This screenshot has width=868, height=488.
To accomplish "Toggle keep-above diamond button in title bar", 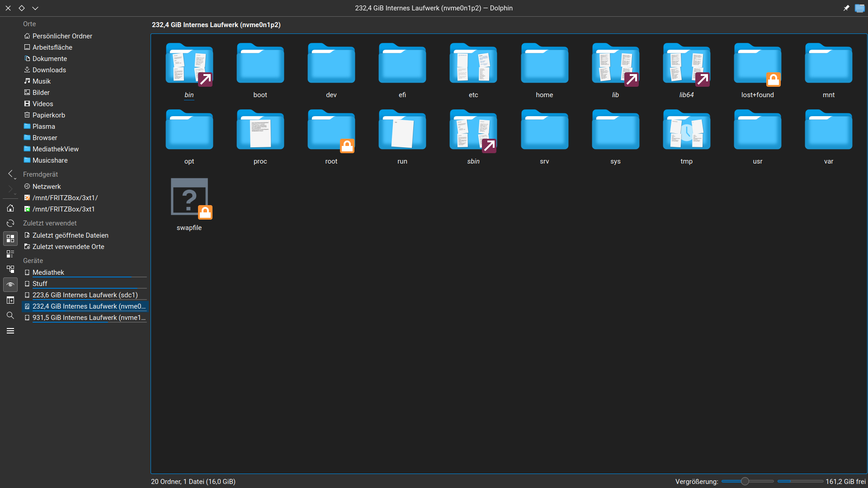I will point(22,8).
